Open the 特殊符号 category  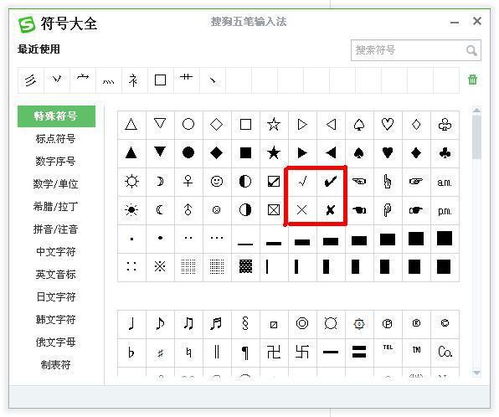point(56,116)
